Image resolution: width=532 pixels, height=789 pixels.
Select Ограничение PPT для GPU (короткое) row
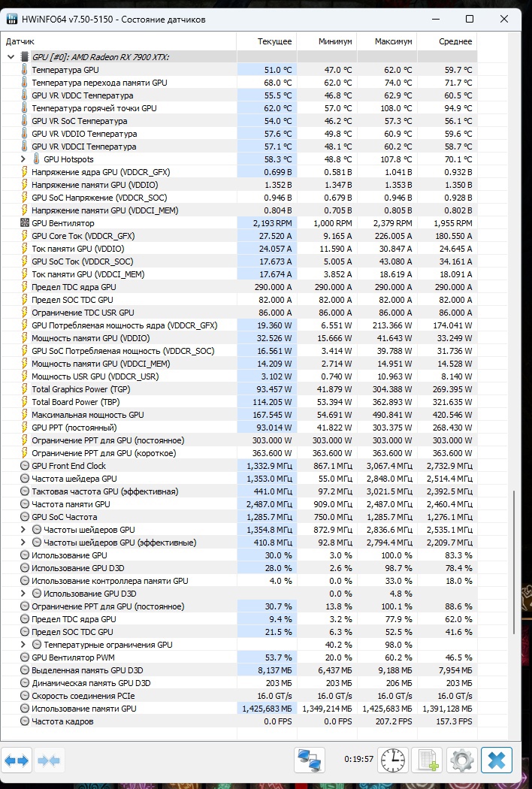pyautogui.click(x=239, y=453)
